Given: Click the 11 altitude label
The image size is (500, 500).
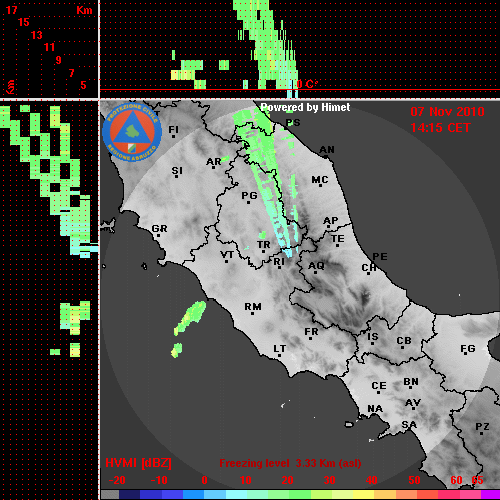Looking at the screenshot, I should point(49,47).
